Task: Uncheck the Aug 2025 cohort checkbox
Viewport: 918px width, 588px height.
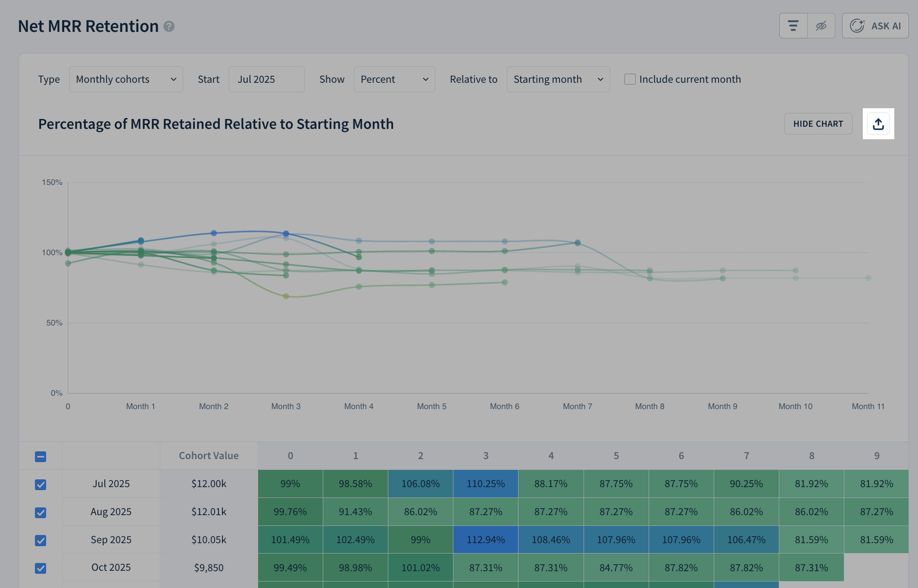Action: [41, 513]
